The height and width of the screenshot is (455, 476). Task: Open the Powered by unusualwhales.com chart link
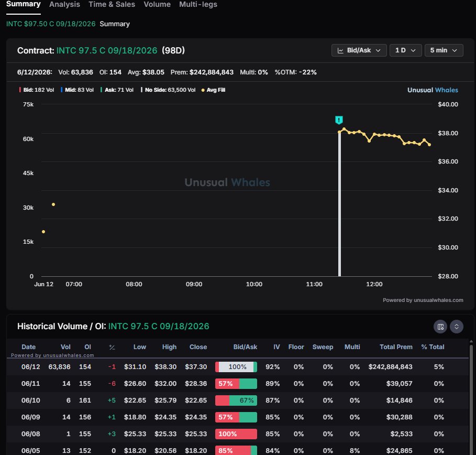423,300
